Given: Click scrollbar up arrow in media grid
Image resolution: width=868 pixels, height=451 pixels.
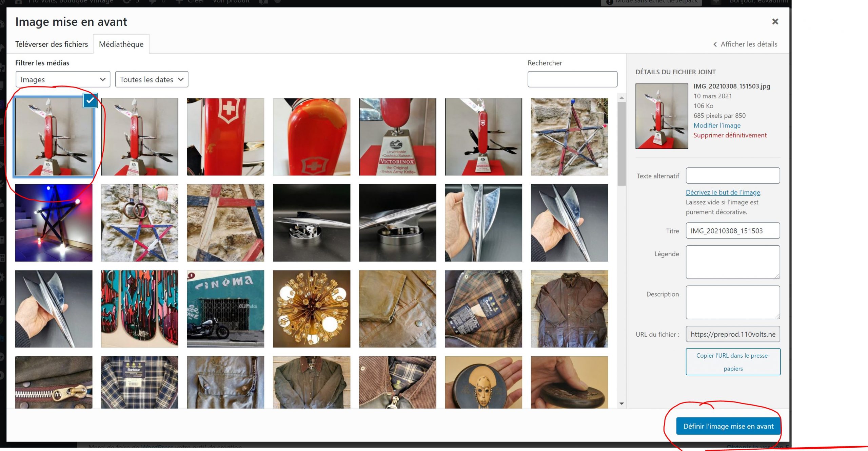Looking at the screenshot, I should click(622, 98).
